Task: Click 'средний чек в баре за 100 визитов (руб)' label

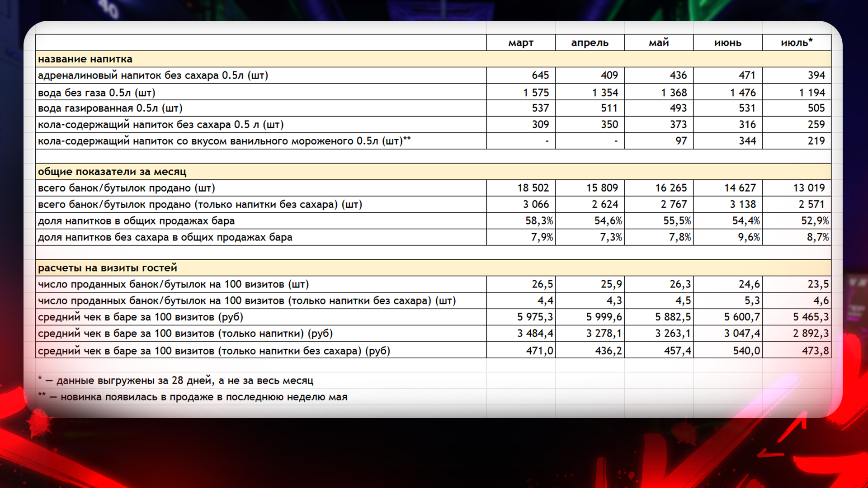Action: coord(141,317)
